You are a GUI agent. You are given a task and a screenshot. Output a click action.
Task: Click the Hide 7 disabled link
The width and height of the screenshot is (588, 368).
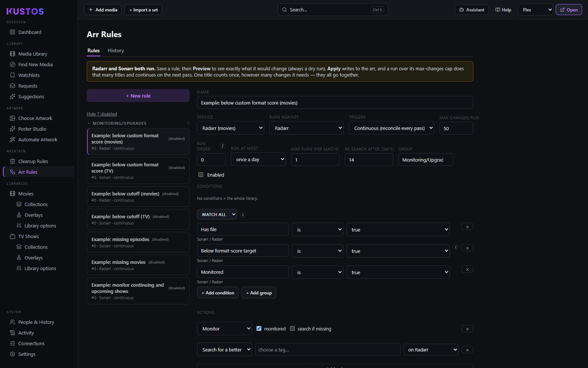(102, 114)
